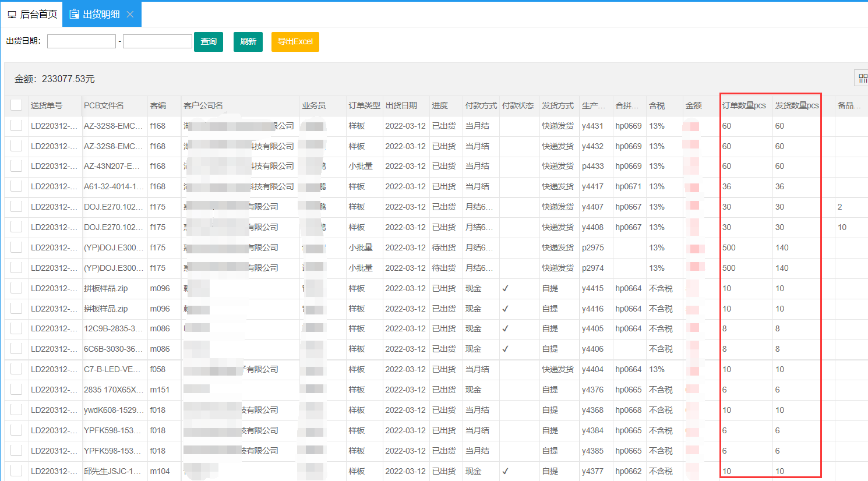Viewport: 868px width, 481px height.
Task: Sort by 发货数量pcs column header
Action: 796,105
